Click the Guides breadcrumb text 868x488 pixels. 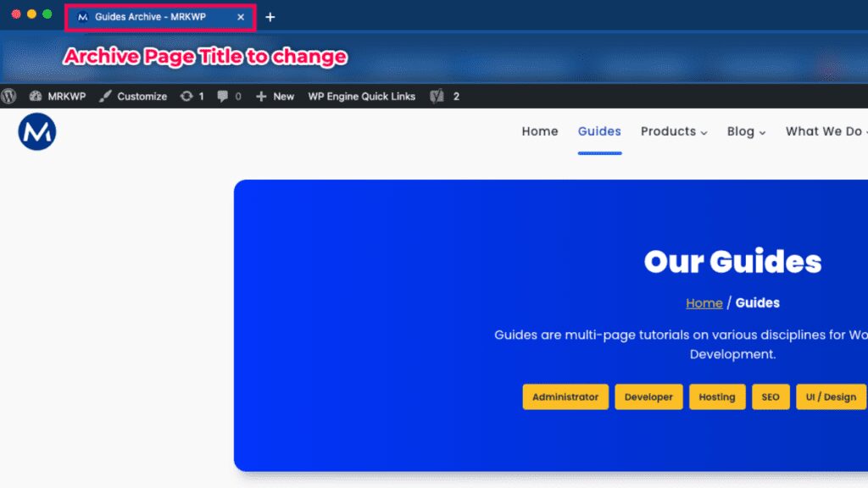(x=757, y=303)
